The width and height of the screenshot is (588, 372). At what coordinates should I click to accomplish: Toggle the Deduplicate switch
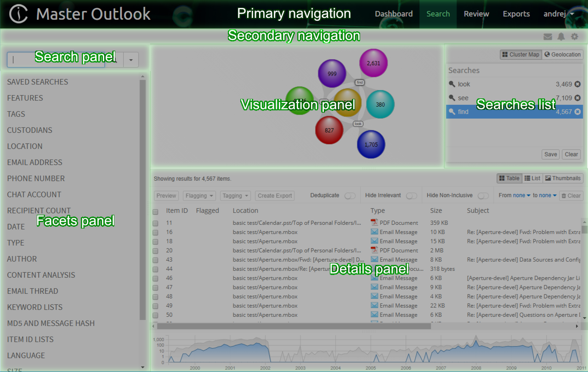click(x=350, y=196)
